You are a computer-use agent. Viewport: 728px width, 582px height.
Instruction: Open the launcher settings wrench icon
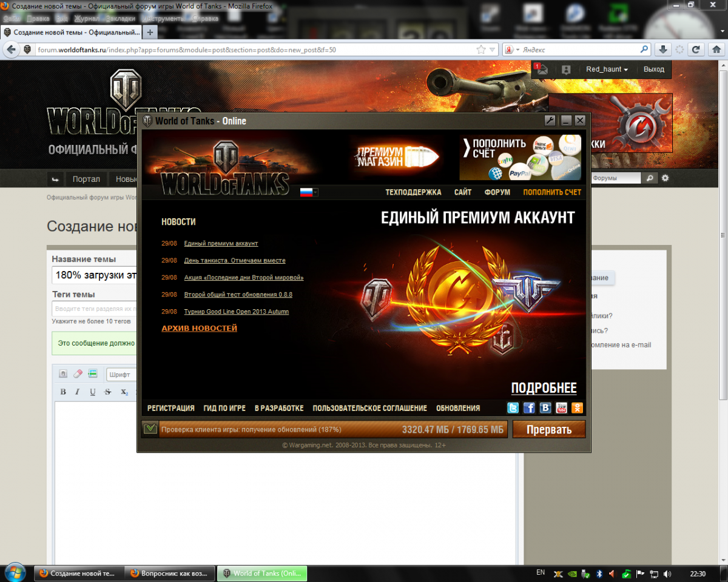click(x=550, y=121)
